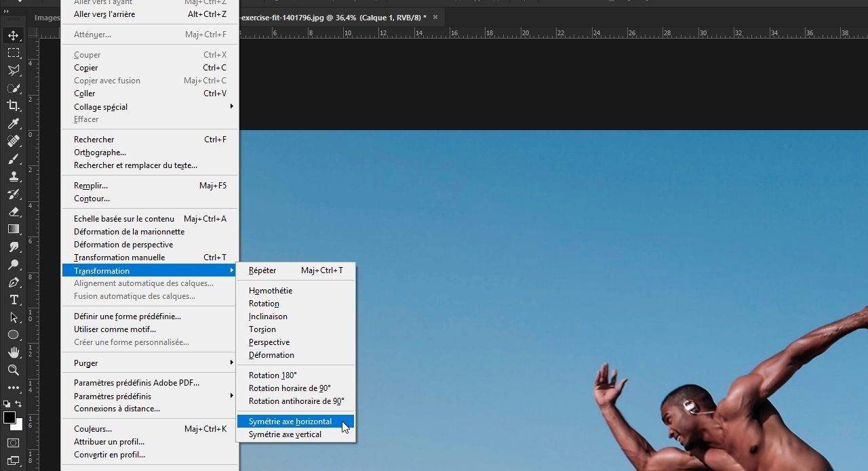Open Paramètres prédéfinis submenu arrow
Viewport: 868px width, 471px height.
[x=231, y=396]
